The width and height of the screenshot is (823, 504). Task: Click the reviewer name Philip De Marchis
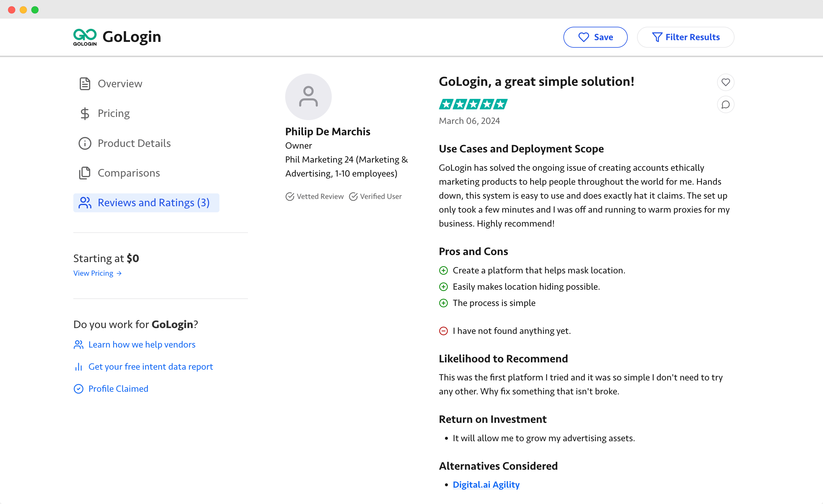328,131
